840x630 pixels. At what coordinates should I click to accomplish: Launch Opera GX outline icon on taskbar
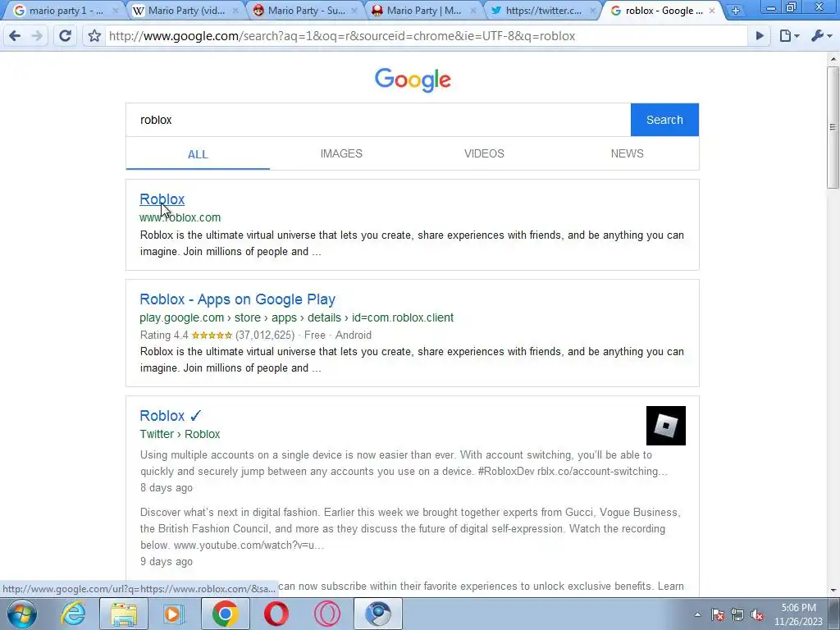point(326,614)
